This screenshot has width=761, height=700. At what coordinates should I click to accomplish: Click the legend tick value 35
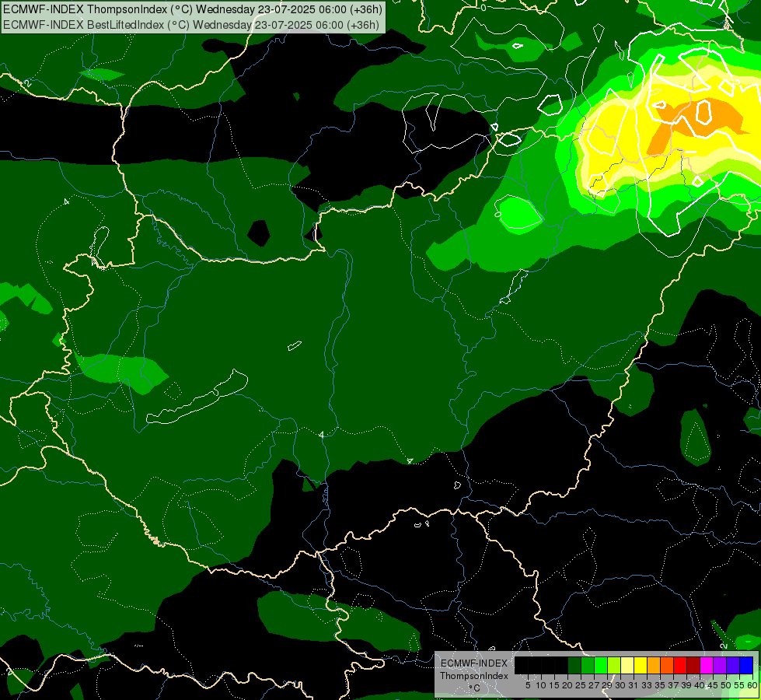click(x=660, y=685)
